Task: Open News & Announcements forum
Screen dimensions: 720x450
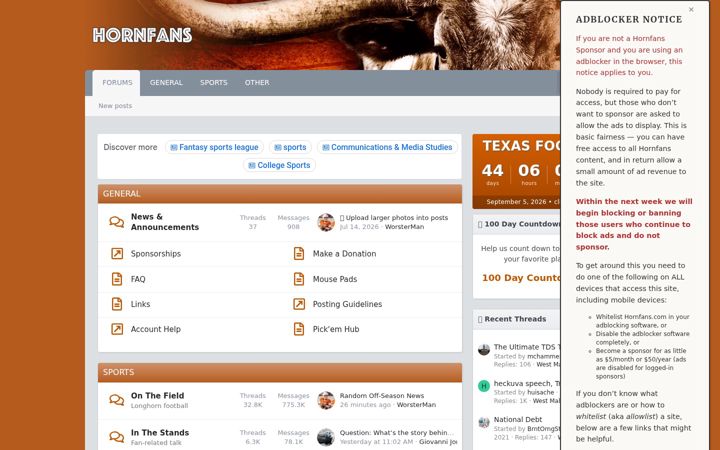Action: pyautogui.click(x=165, y=222)
